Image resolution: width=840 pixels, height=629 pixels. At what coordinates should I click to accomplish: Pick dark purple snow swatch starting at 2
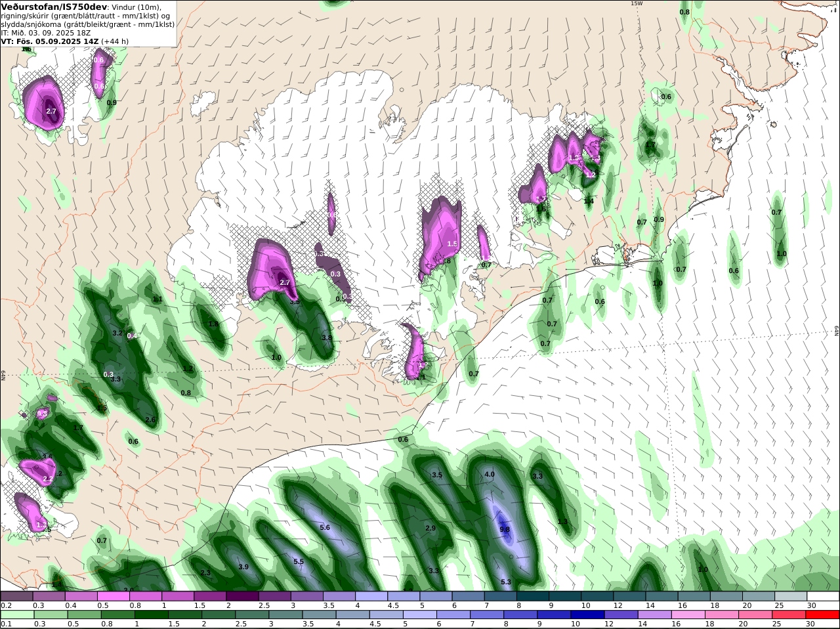[242, 596]
